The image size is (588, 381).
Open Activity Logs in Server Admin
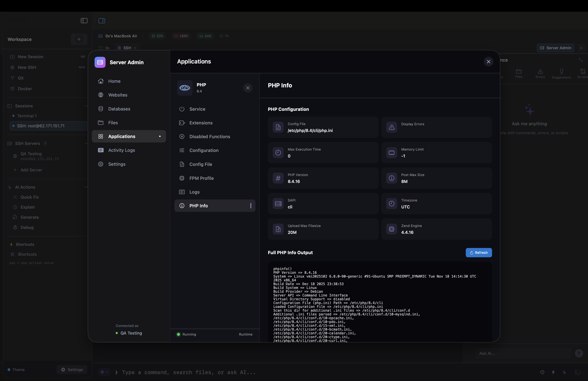pos(122,150)
